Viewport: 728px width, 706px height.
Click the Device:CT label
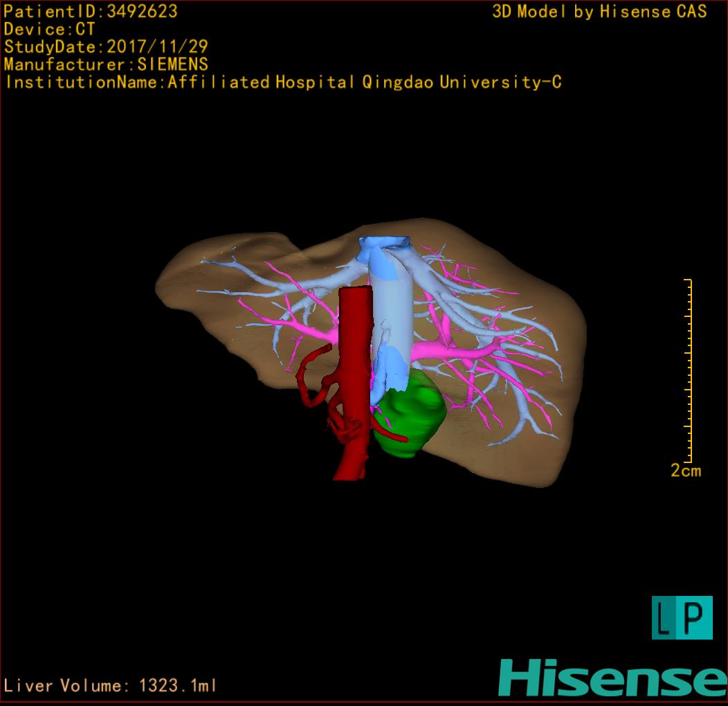point(50,29)
